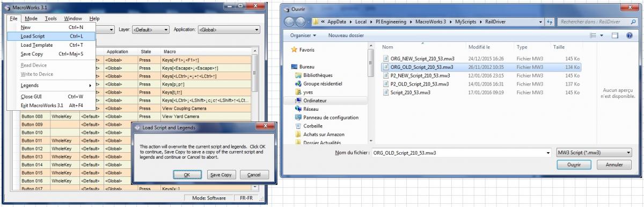Click the Button 011 row

[x=135, y=140]
